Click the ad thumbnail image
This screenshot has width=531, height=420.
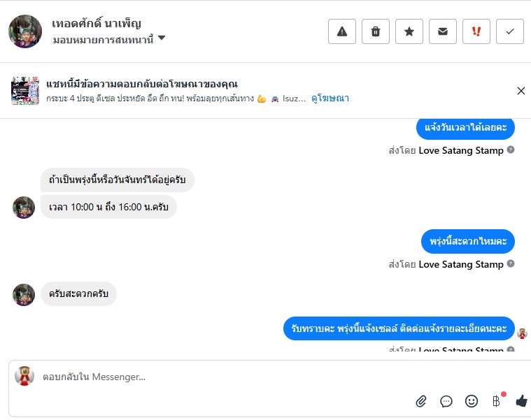coord(25,91)
